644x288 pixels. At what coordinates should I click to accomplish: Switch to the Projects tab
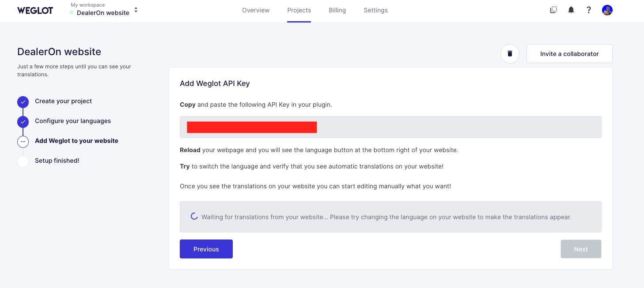click(299, 10)
